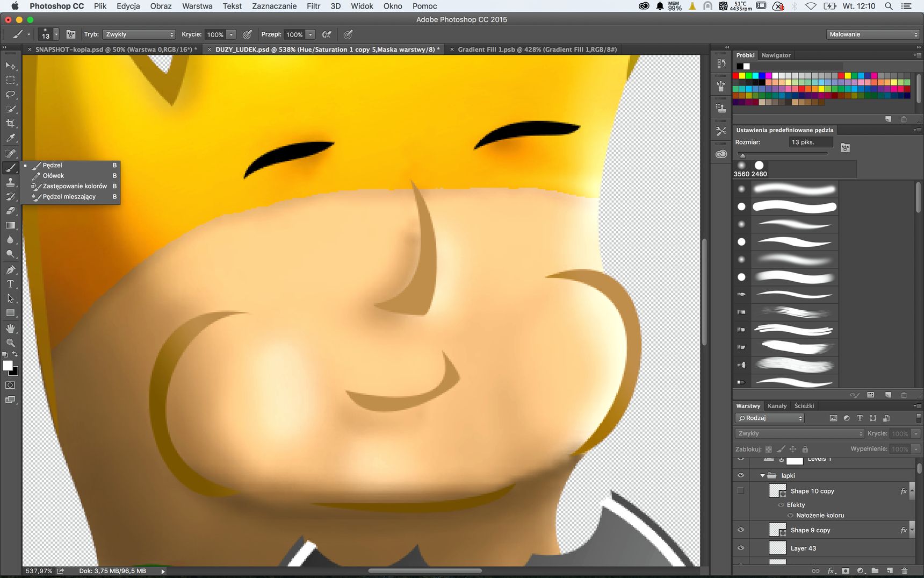Open the Warstwa menu

click(197, 6)
